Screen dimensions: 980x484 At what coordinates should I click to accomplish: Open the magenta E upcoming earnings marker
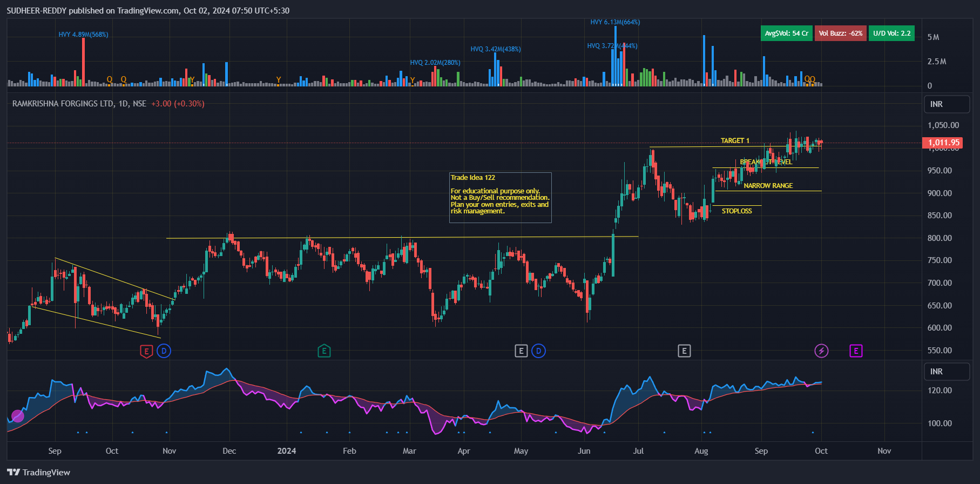click(x=856, y=351)
